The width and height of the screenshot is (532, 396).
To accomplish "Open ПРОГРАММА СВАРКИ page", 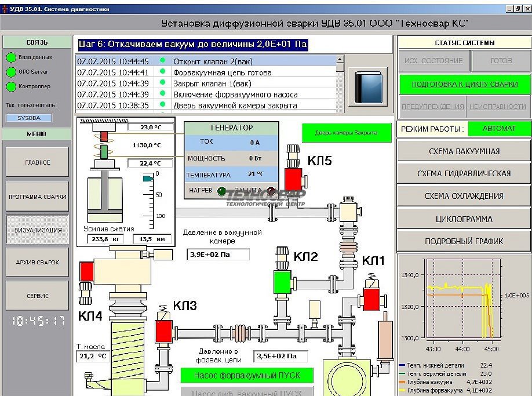I will pyautogui.click(x=37, y=197).
